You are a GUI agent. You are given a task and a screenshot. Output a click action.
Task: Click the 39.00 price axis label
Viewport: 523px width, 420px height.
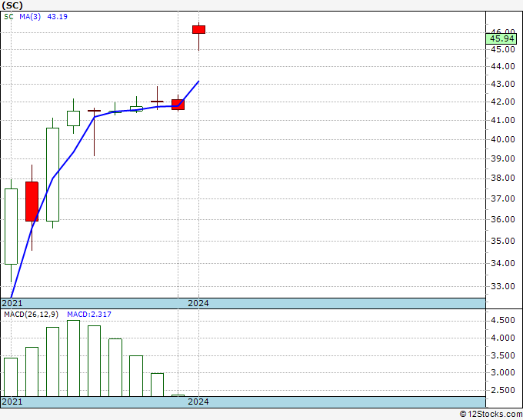503,158
